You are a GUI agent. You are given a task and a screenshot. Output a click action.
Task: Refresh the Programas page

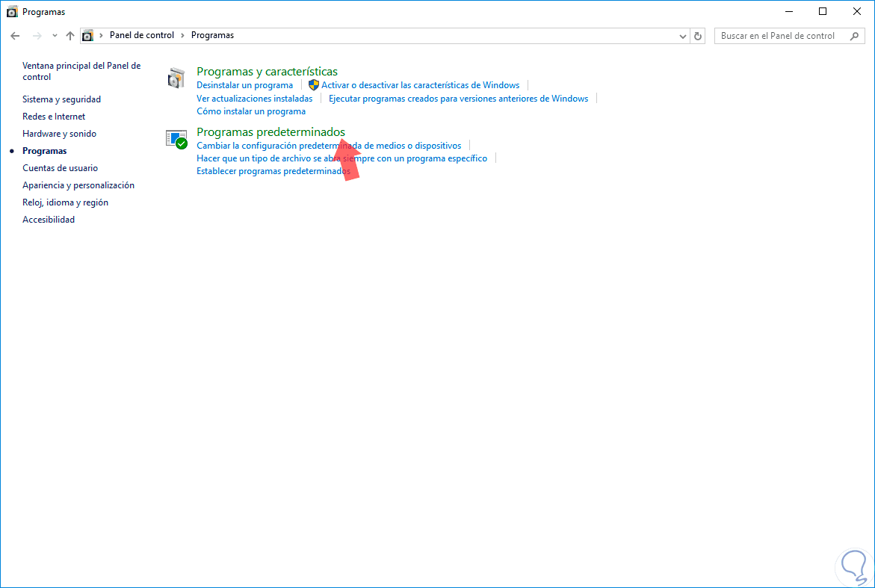click(698, 36)
